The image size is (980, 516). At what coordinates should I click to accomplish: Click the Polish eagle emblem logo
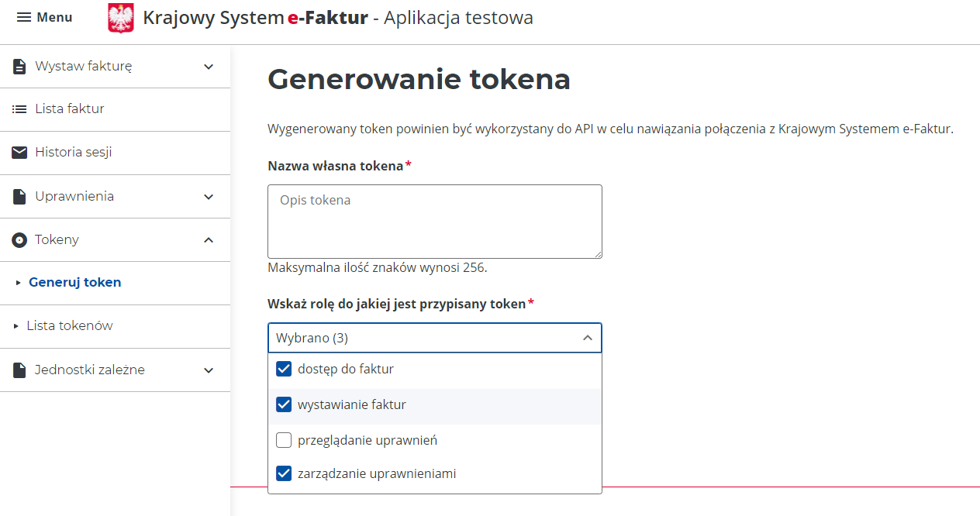click(x=120, y=18)
